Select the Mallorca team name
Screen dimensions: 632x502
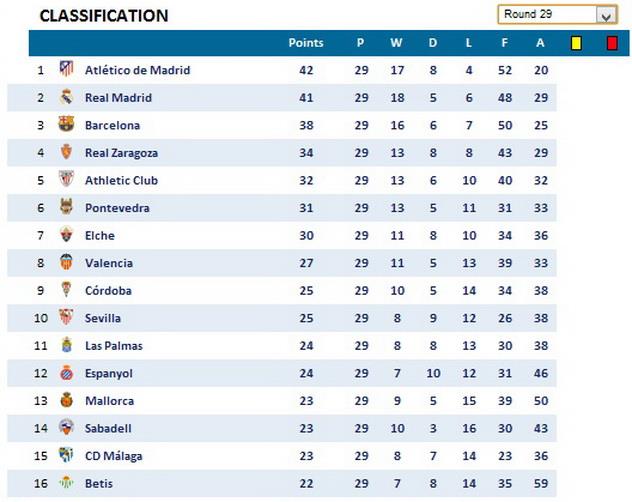[x=108, y=401]
